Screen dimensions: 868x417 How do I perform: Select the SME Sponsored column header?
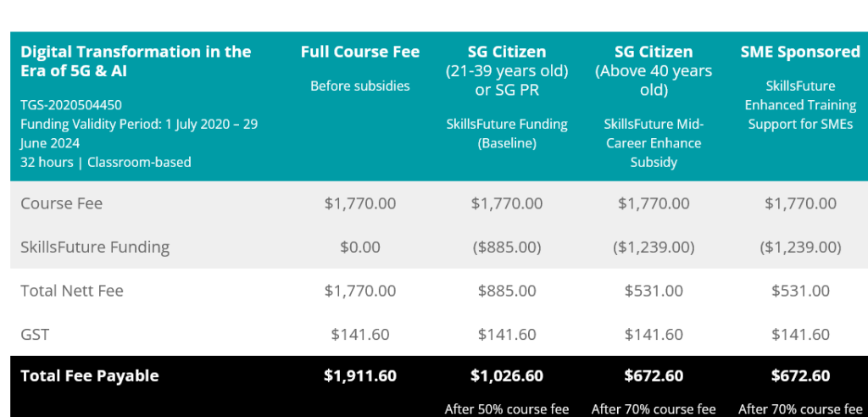tap(800, 52)
